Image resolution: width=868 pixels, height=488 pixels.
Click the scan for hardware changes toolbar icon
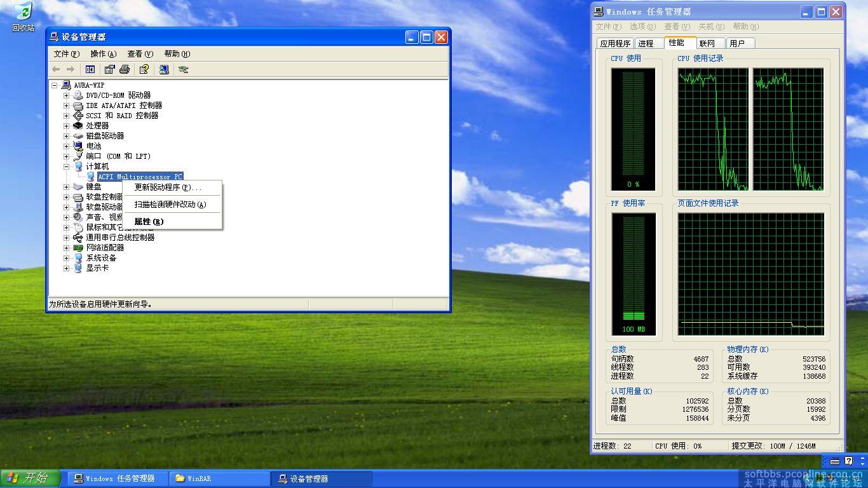(164, 69)
